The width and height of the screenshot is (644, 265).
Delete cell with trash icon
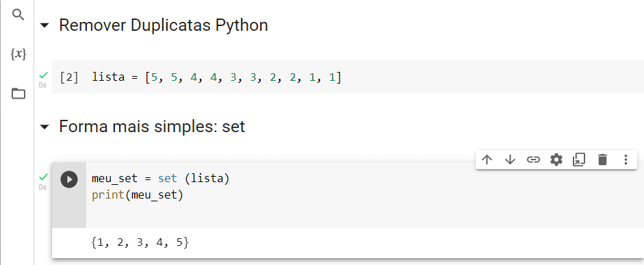point(602,160)
